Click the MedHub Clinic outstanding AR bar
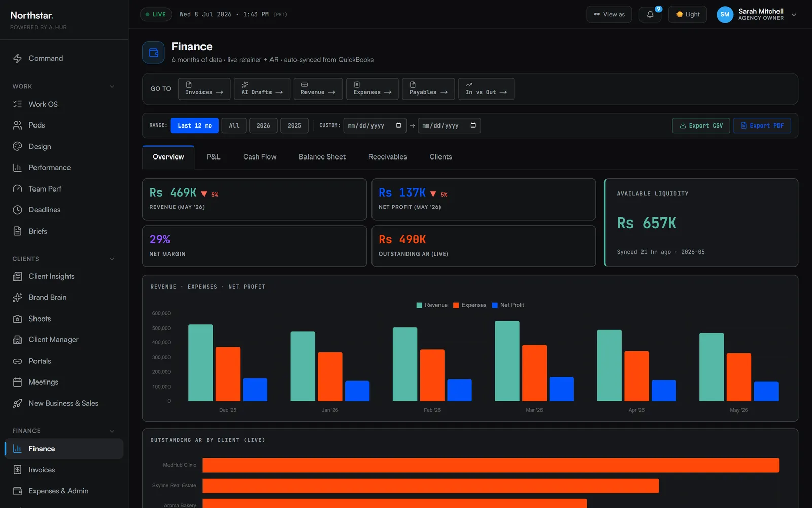The height and width of the screenshot is (508, 812). (491, 465)
